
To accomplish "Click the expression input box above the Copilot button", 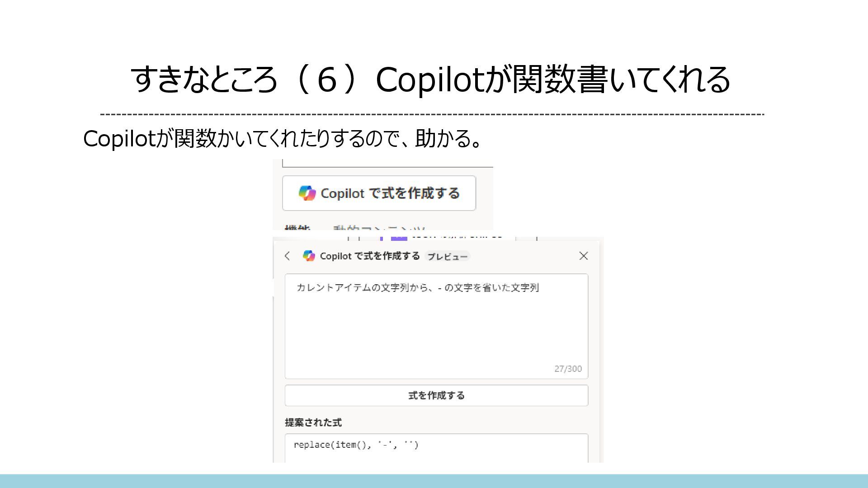I will click(387, 163).
